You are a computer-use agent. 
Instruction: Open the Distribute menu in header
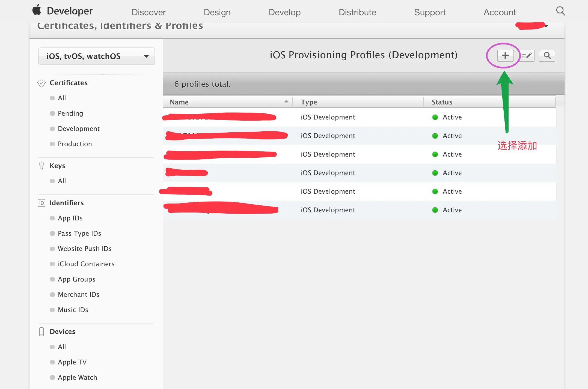(357, 12)
